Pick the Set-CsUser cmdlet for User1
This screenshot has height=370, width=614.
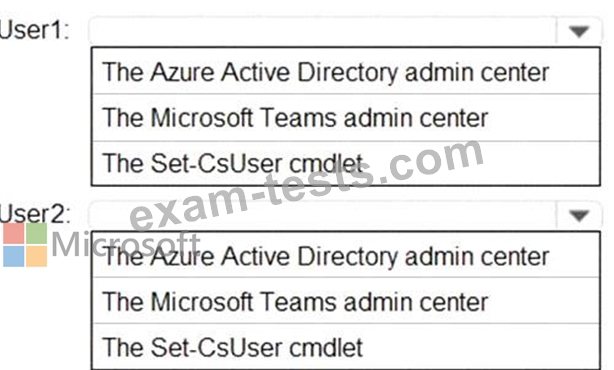346,163
